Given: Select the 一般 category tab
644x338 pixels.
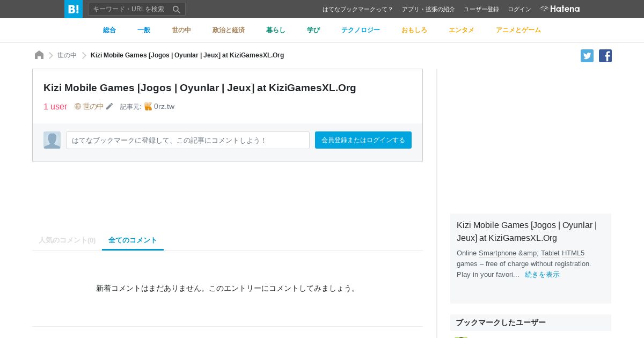Looking at the screenshot, I should 144,30.
